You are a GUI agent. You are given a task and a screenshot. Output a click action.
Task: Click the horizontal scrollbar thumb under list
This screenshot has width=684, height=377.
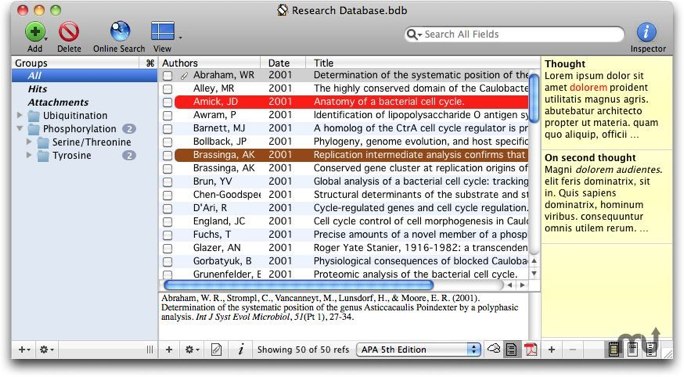[x=298, y=285]
